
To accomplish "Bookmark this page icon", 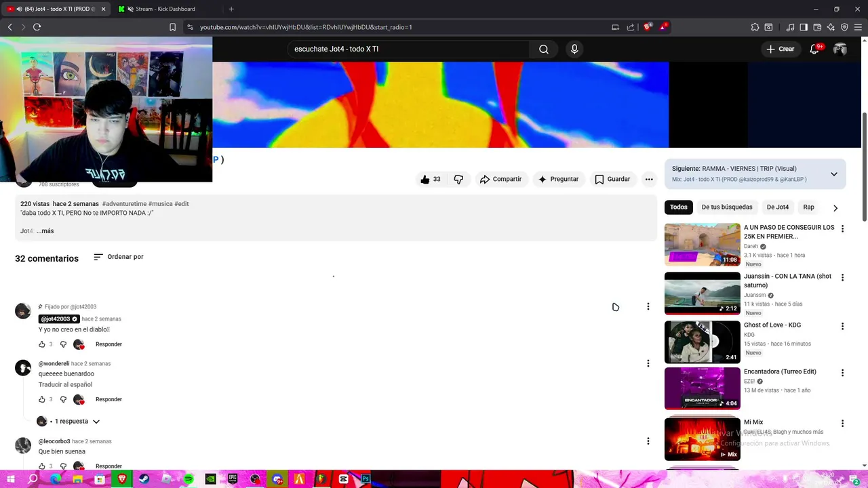I will (x=172, y=27).
